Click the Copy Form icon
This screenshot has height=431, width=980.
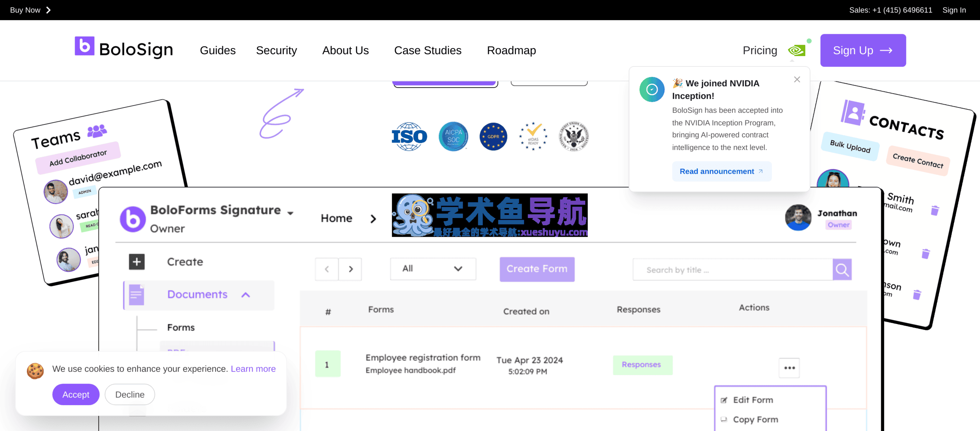(724, 420)
